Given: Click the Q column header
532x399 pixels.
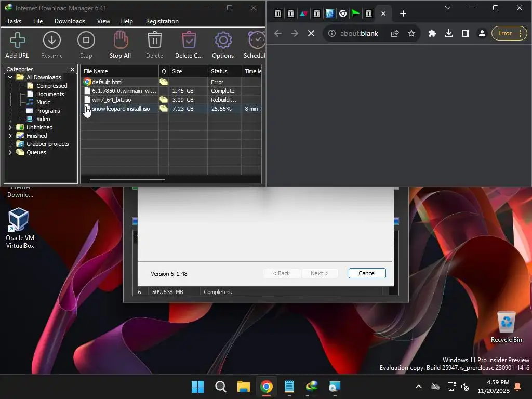Looking at the screenshot, I should (x=164, y=71).
